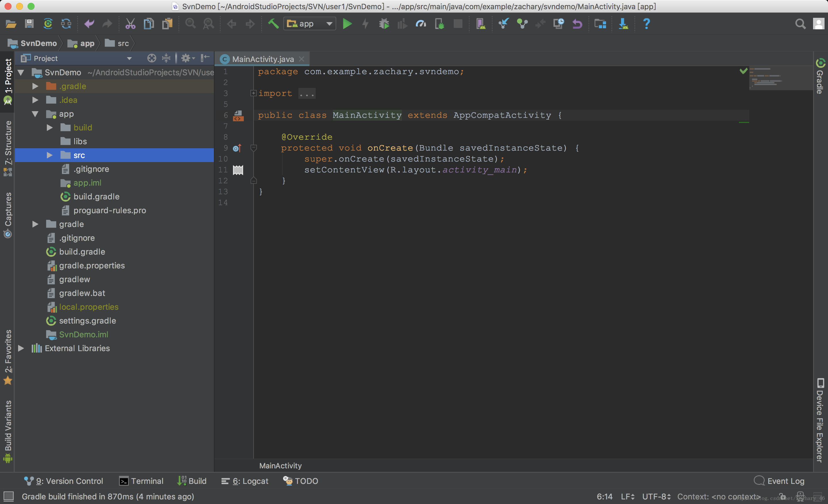Click the Search Everywhere magnifier icon
The image size is (828, 504).
(x=800, y=24)
